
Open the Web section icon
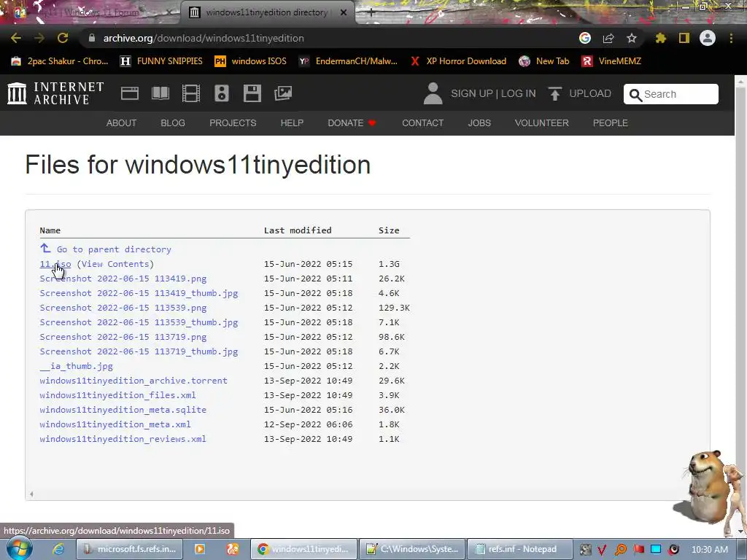point(130,93)
